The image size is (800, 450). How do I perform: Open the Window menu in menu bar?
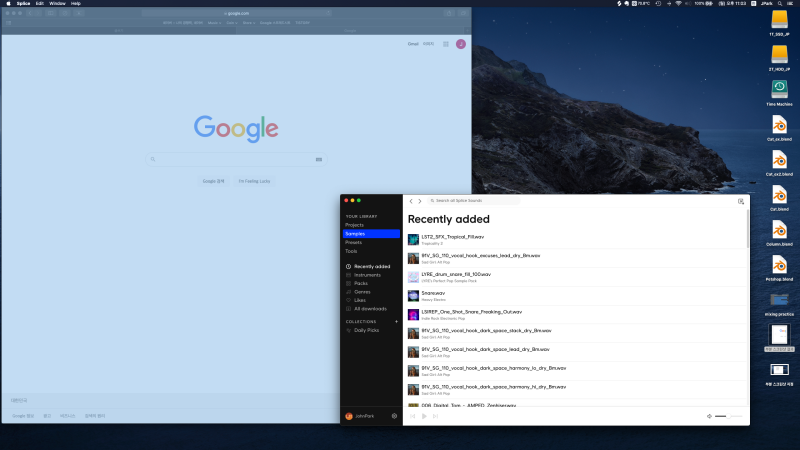tap(57, 3)
